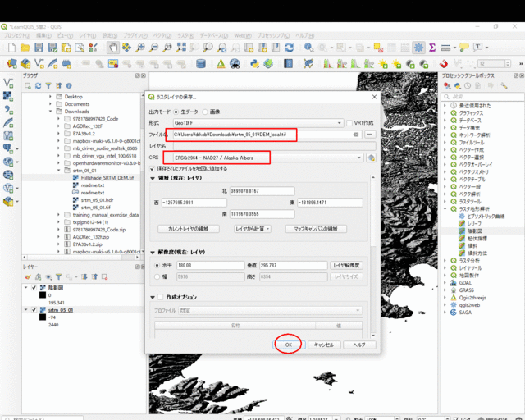Select 画像 output mode radio button
This screenshot has height=420, width=525.
(x=205, y=112)
